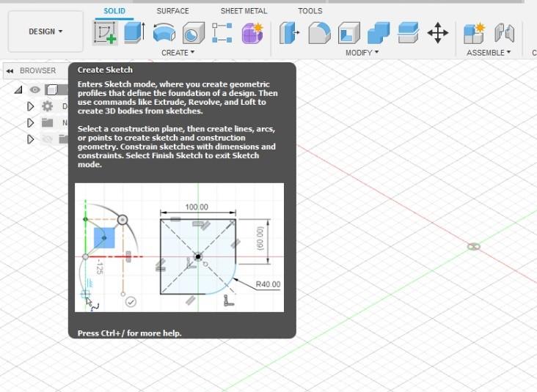Select the Extrude tool
Viewport: 537px width, 392px height.
134,33
